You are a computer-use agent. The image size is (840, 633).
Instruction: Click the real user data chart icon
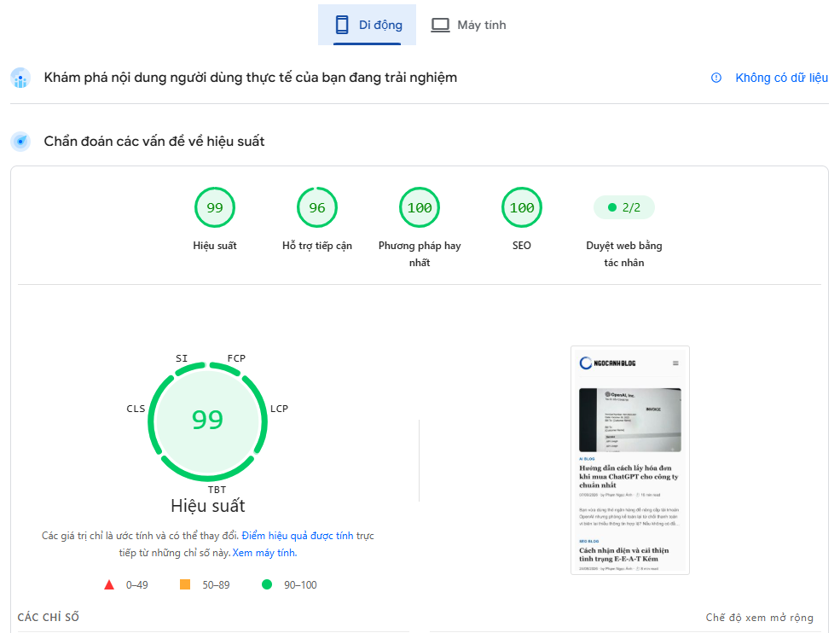20,78
